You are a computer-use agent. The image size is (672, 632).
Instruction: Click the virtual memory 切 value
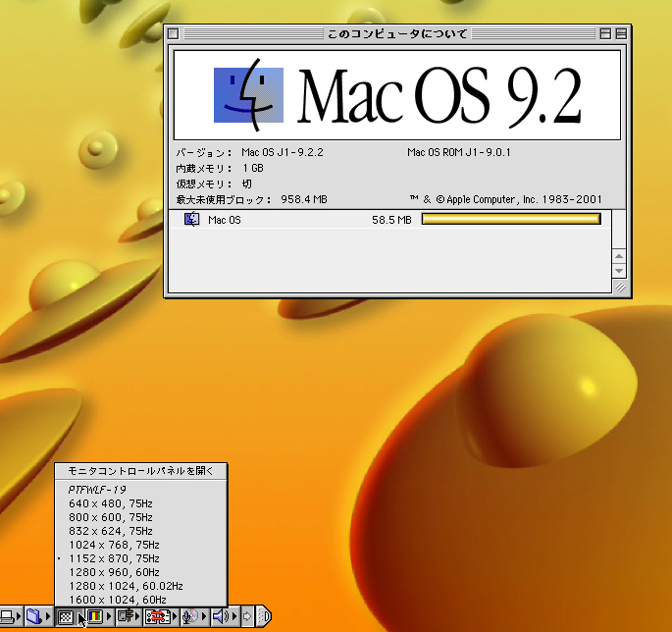point(247,184)
